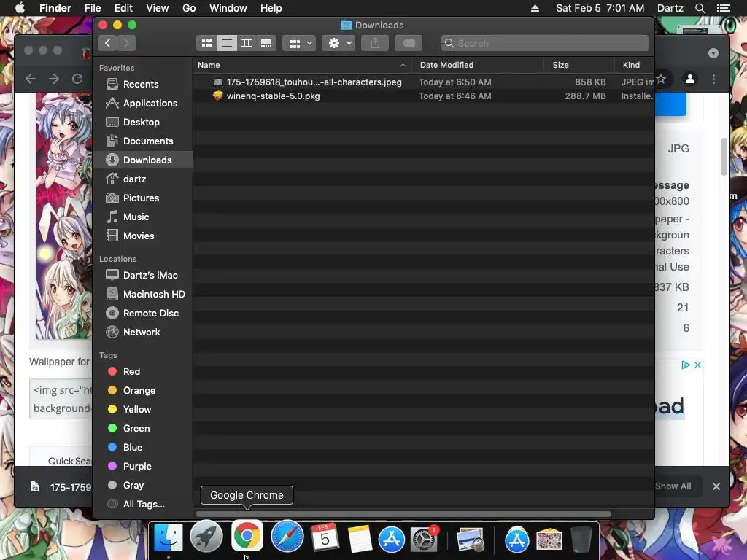Open Trash from the Dock

581,539
